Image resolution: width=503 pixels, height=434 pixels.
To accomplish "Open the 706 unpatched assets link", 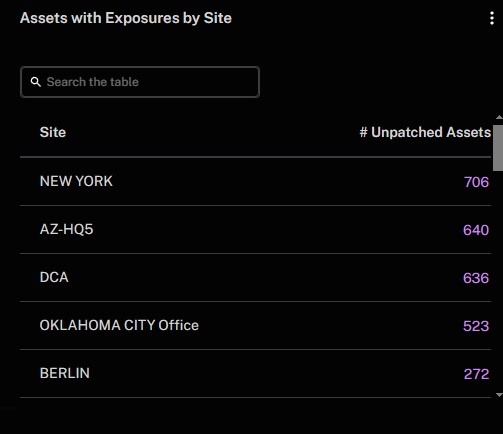I will click(x=476, y=182).
